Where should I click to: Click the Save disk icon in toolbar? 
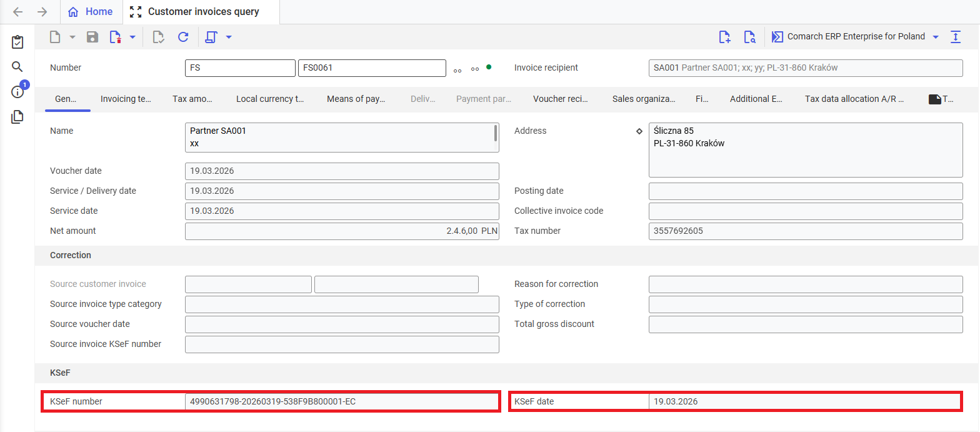pos(92,37)
